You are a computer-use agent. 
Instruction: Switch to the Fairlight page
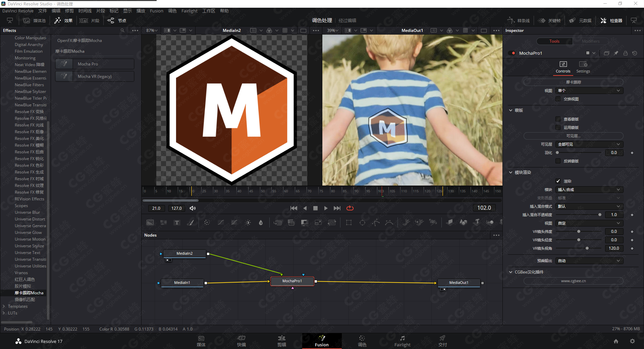(x=402, y=341)
